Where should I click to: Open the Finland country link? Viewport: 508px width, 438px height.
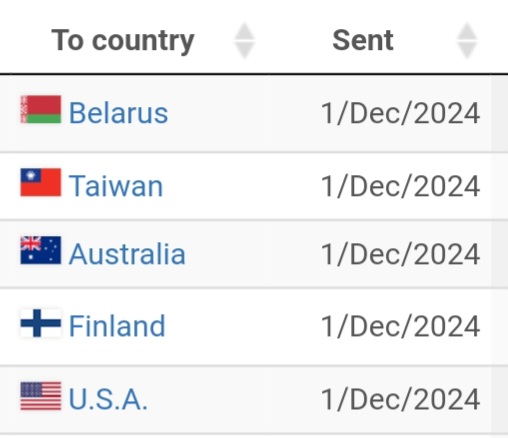coord(117,326)
